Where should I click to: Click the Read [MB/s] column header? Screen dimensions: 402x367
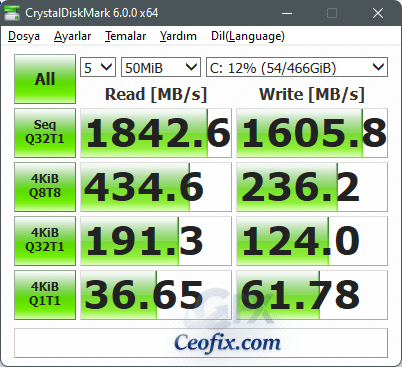pos(156,94)
